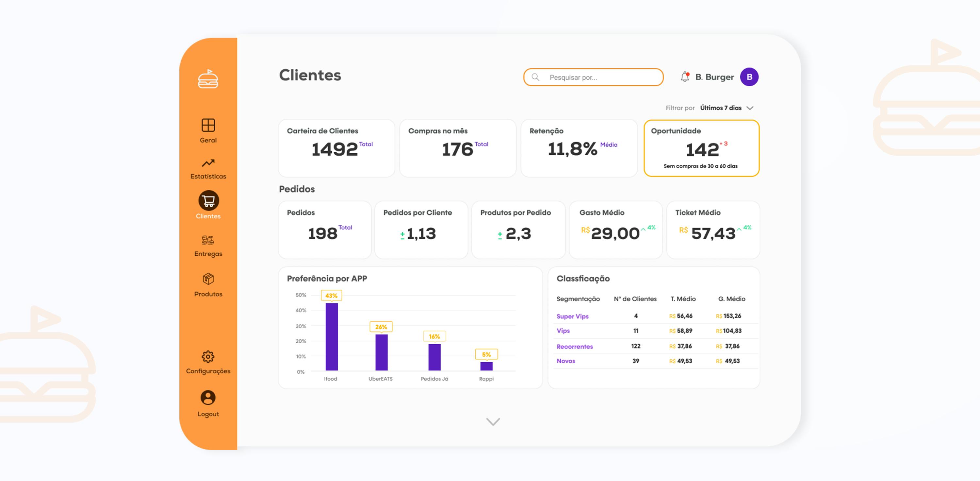Click the UberEATS bar in the chart
Screen dimensions: 980x481
point(382,352)
